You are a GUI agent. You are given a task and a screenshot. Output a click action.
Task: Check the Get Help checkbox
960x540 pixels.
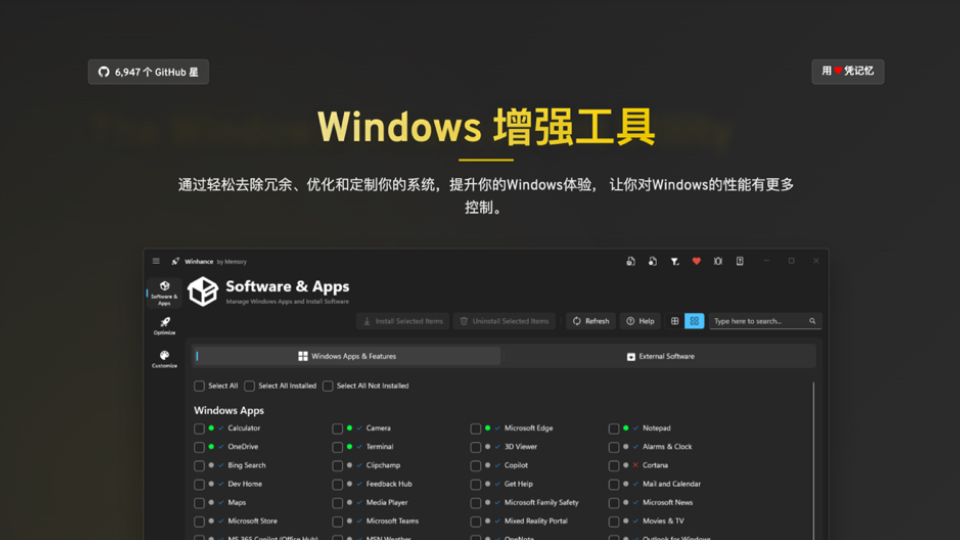pos(476,484)
